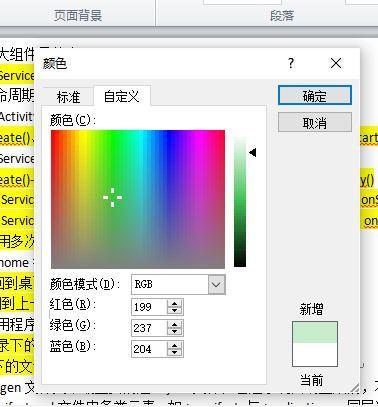
Task: Increase the 红色 value with up arrow
Action: coord(175,303)
